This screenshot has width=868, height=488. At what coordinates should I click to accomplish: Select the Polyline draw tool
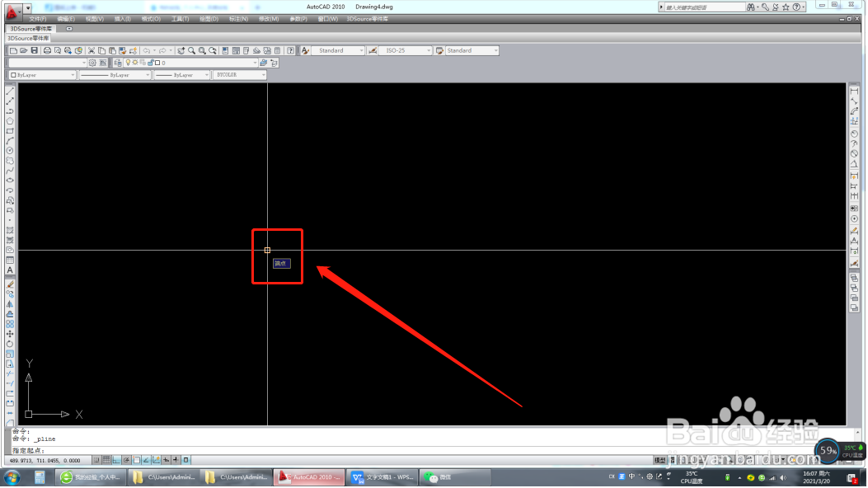click(10, 111)
